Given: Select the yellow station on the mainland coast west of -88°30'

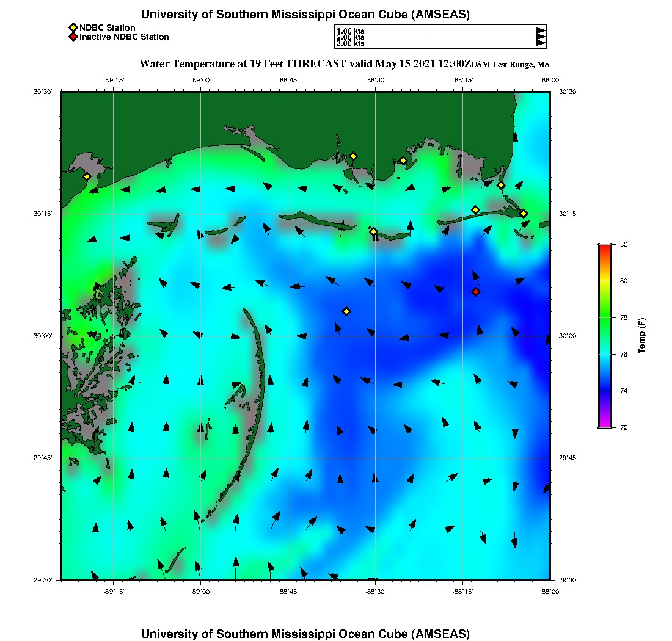Looking at the screenshot, I should point(353,156).
